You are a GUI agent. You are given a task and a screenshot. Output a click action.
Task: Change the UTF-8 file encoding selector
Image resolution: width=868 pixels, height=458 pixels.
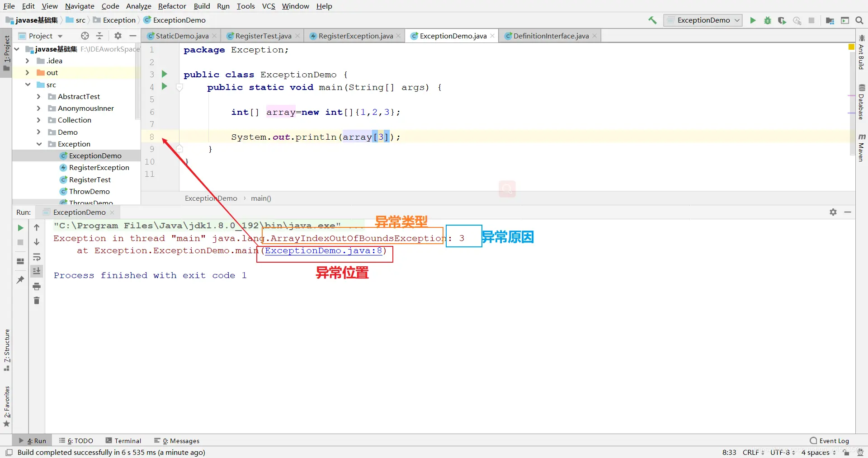click(783, 452)
